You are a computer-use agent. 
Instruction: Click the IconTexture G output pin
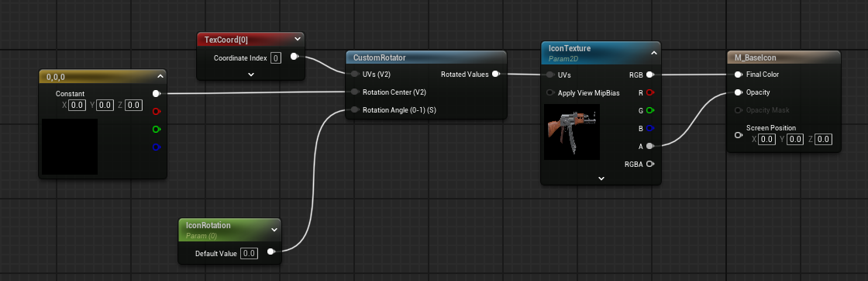coord(650,110)
